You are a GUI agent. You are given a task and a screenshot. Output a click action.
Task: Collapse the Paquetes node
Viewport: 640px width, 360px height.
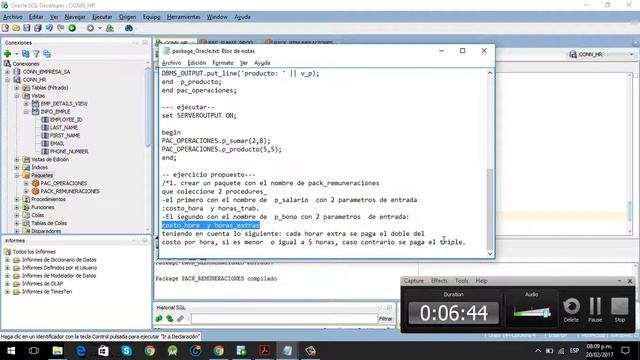17,176
